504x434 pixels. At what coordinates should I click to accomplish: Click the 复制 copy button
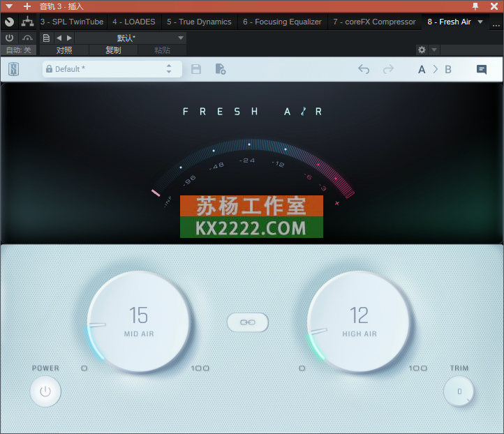[113, 50]
